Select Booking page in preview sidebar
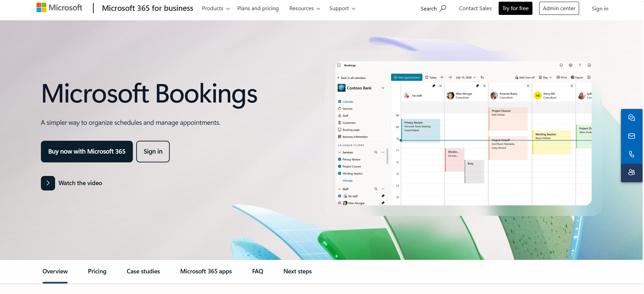This screenshot has width=644, height=294. click(349, 130)
